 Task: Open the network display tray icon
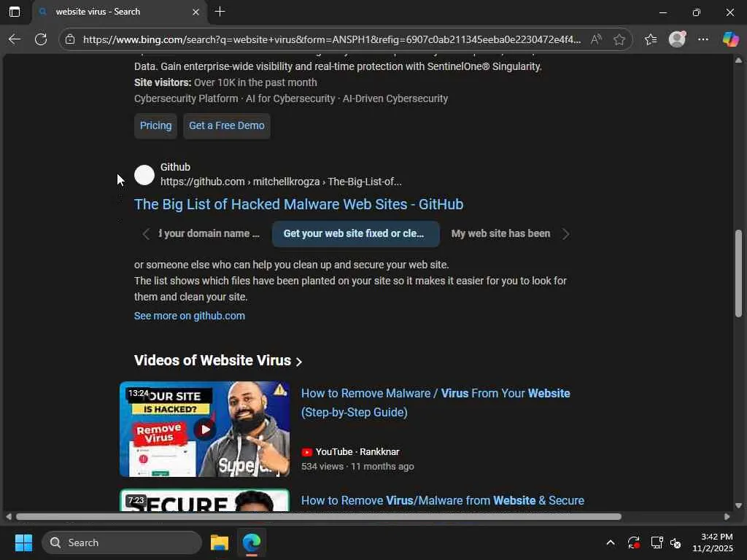[x=657, y=542]
